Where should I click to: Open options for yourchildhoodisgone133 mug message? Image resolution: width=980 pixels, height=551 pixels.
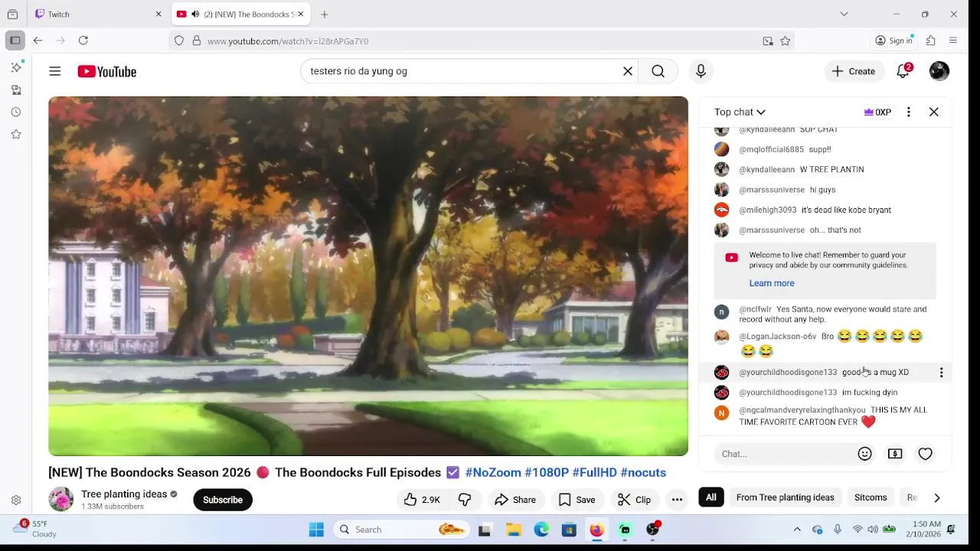tap(941, 373)
